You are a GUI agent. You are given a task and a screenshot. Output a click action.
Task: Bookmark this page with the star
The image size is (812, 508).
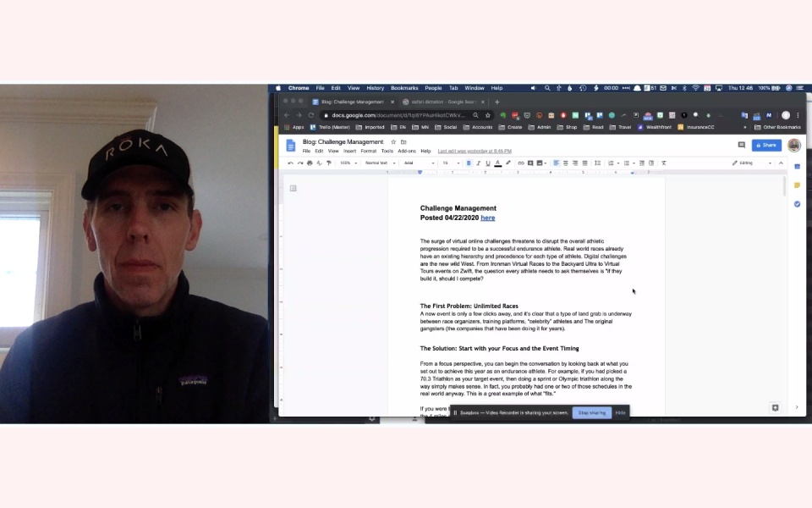(487, 116)
